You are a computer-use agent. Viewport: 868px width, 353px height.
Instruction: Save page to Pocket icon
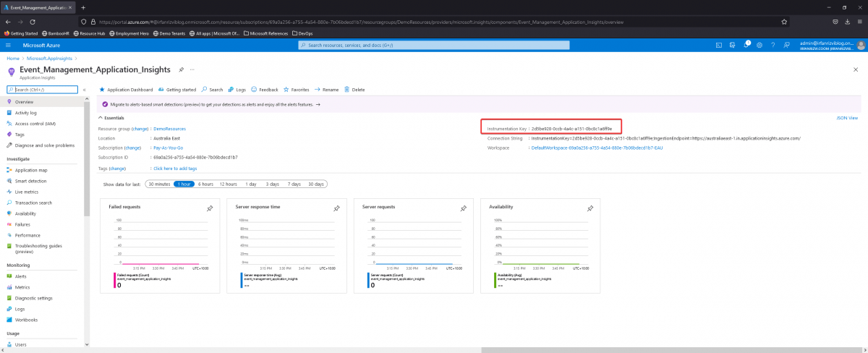(835, 22)
